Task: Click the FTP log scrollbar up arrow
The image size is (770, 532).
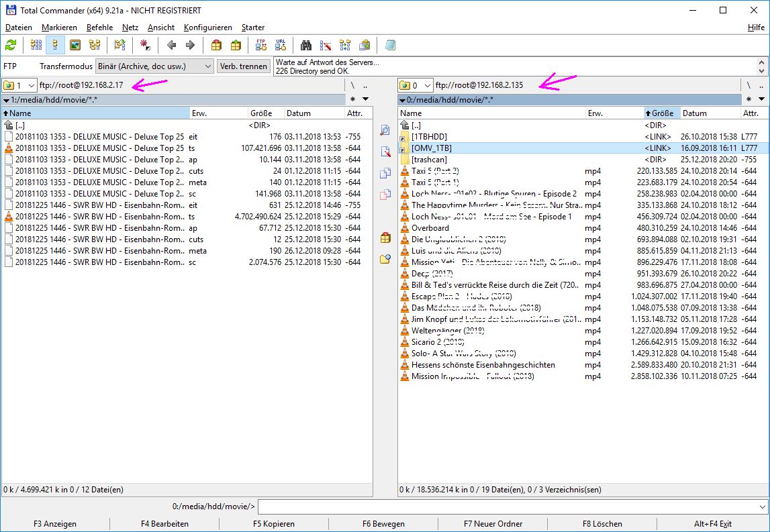Action: 762,62
